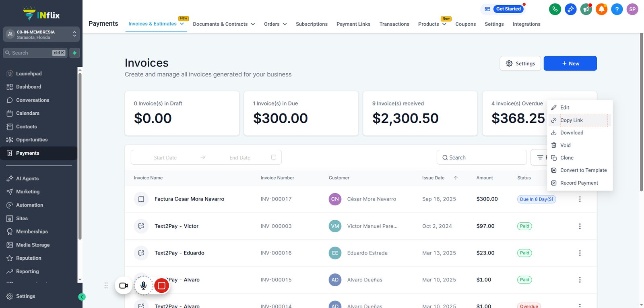Click the red stop recording button
The width and height of the screenshot is (644, 308).
pos(161,285)
